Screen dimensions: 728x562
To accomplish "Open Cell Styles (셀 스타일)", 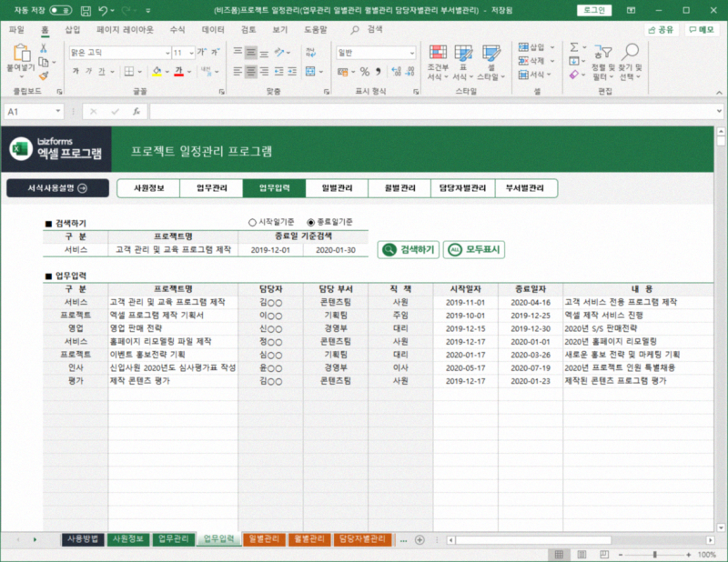I will coord(490,63).
